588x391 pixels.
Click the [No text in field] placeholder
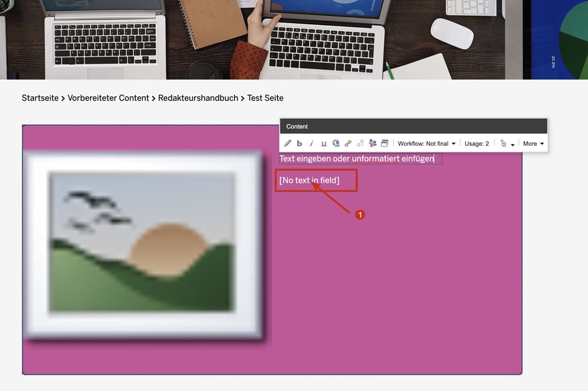[309, 181]
